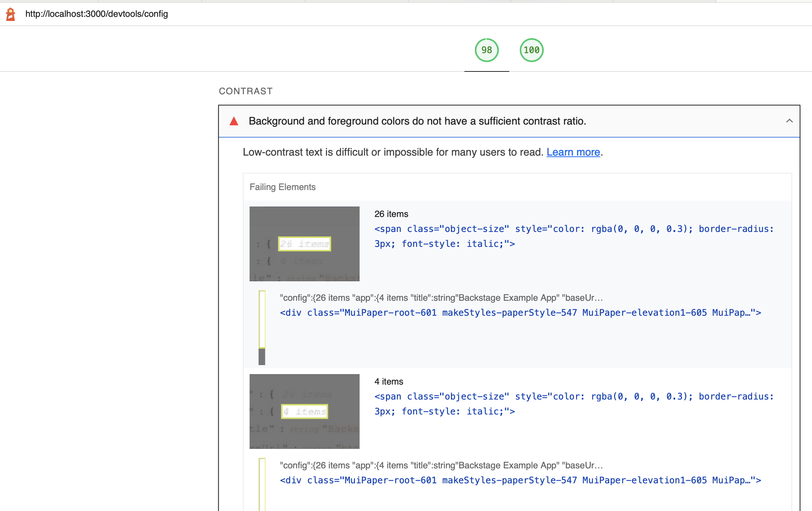The image size is (812, 511).
Task: Click the green circle around the 98 score
Action: coord(486,50)
